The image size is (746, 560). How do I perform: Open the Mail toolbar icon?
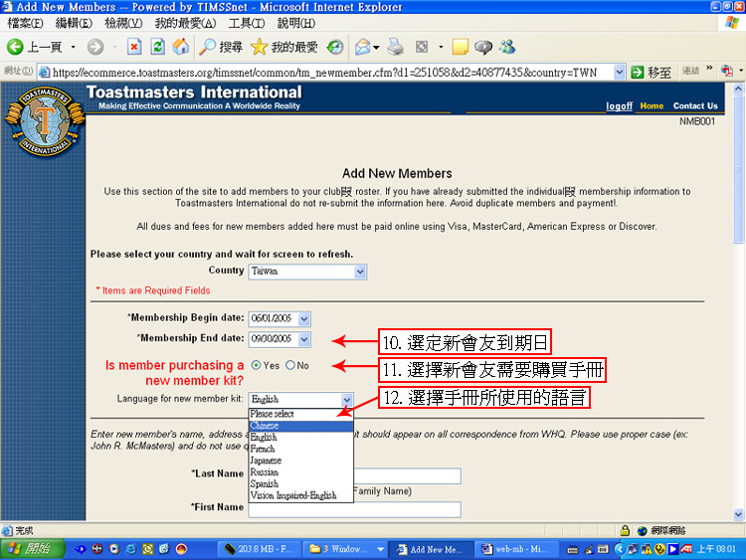point(363,47)
